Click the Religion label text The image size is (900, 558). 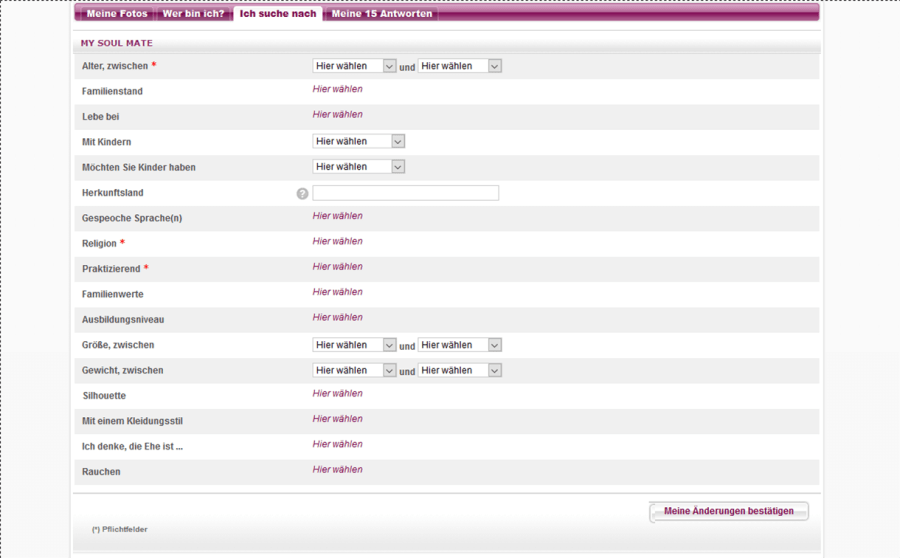coord(99,243)
